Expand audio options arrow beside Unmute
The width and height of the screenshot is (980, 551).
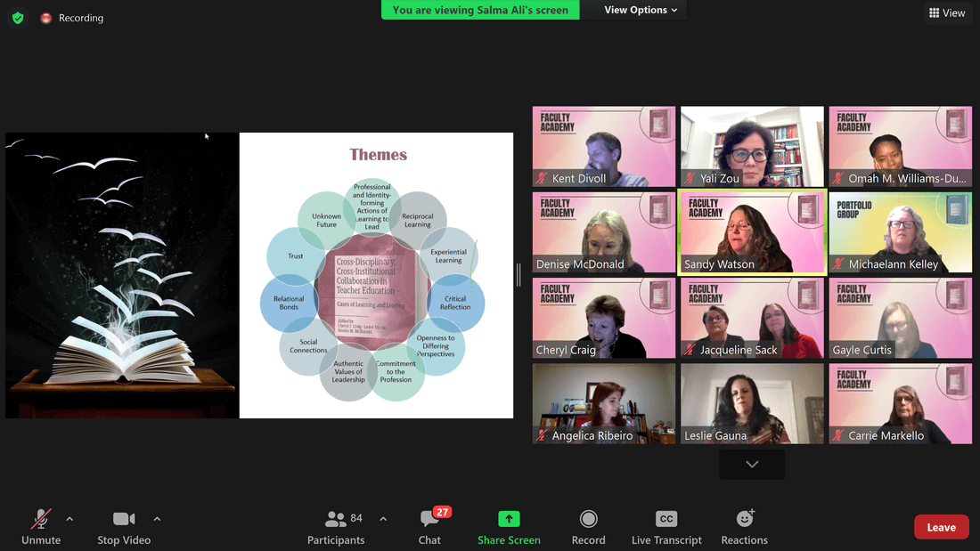point(69,519)
